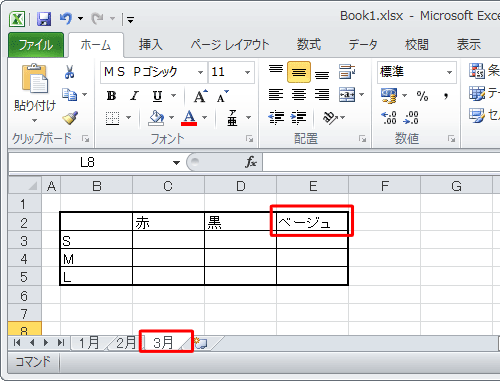Expand the 貼り付け paste options arrow
Image resolution: width=500 pixels, height=381 pixels.
point(35,120)
